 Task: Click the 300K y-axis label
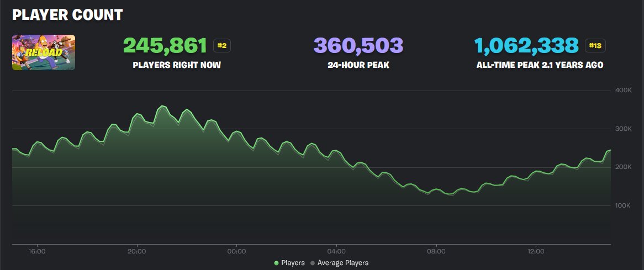pyautogui.click(x=622, y=129)
